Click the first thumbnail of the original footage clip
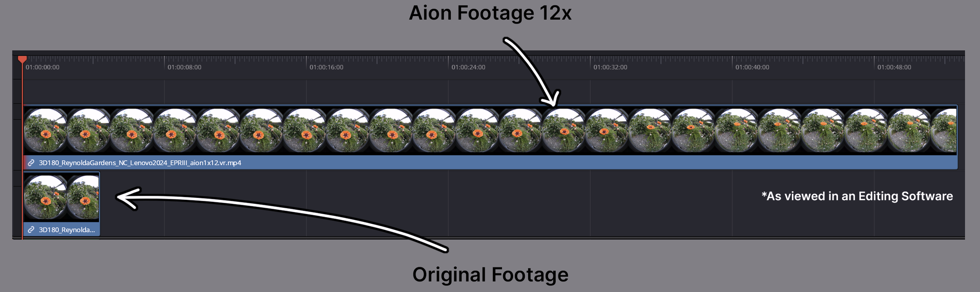The width and height of the screenshot is (980, 292). click(46, 197)
